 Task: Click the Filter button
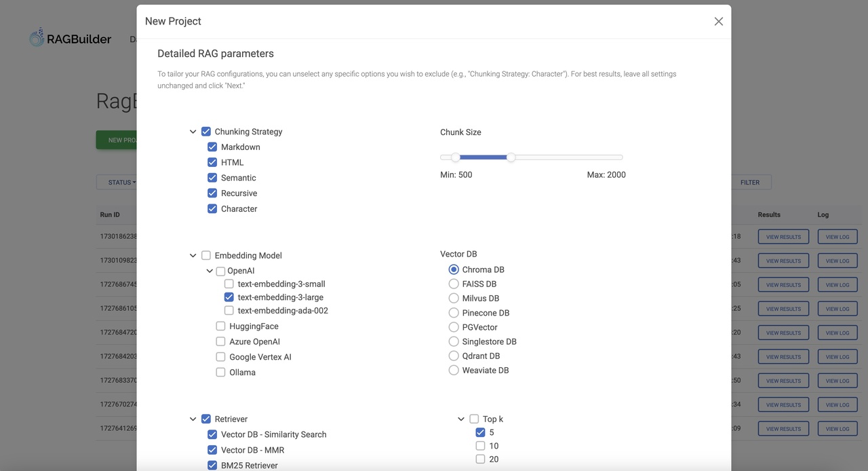pyautogui.click(x=749, y=183)
